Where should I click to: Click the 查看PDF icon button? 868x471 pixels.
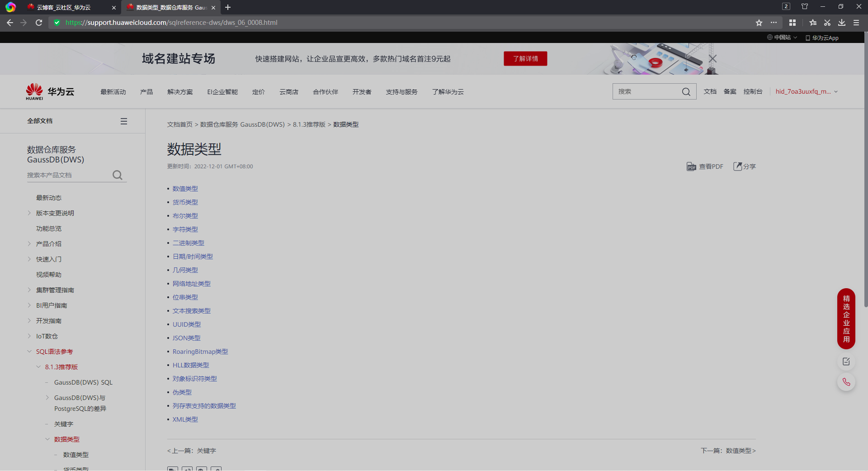[x=705, y=167]
